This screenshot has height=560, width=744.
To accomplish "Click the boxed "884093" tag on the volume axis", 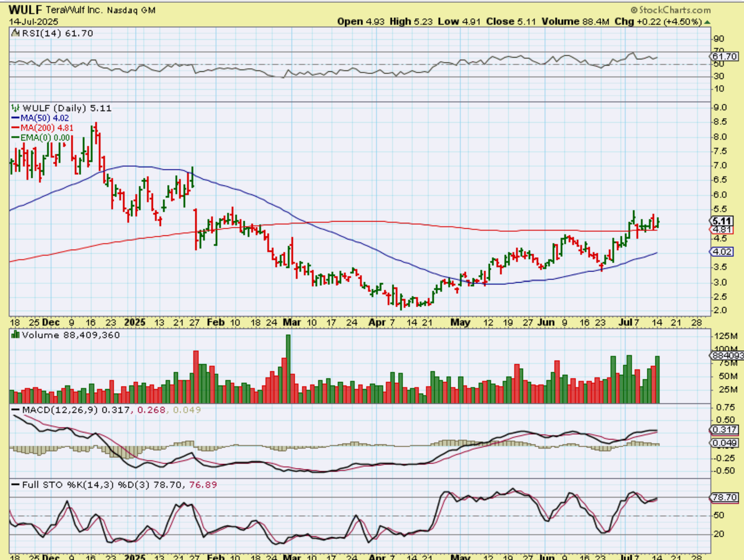I will pos(727,355).
